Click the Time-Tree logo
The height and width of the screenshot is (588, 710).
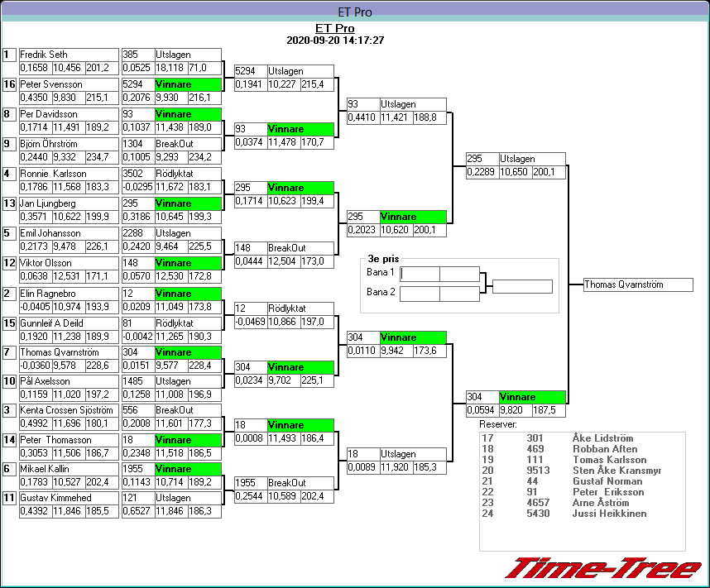point(602,568)
